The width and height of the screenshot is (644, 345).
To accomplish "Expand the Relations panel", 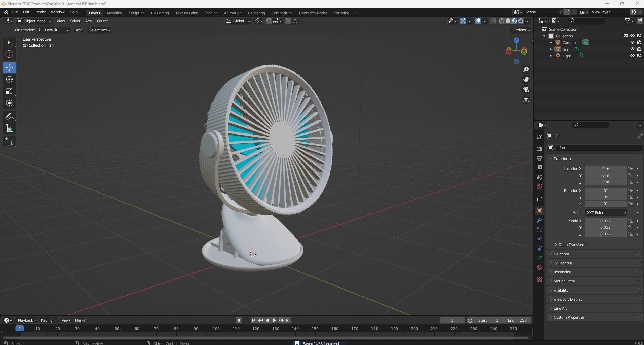I will 562,254.
